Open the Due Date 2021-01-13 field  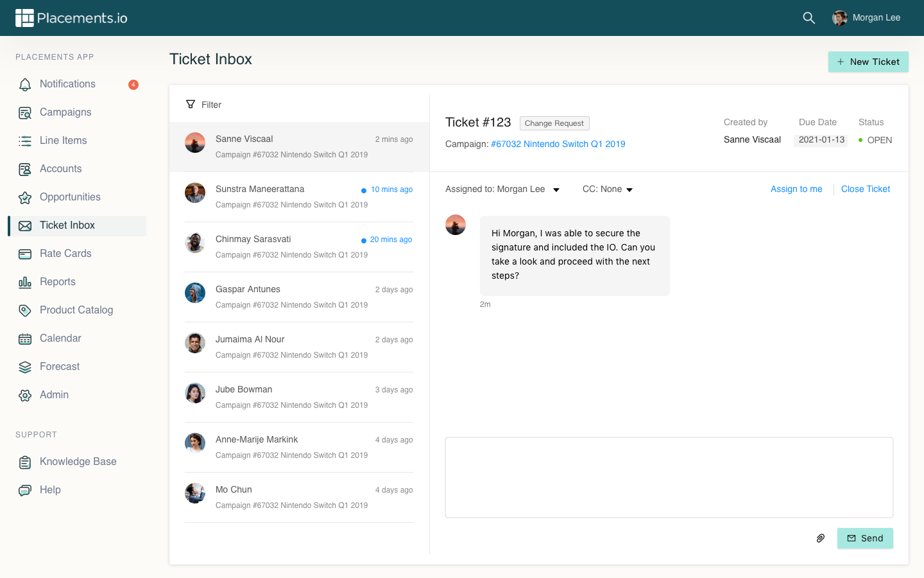(821, 140)
